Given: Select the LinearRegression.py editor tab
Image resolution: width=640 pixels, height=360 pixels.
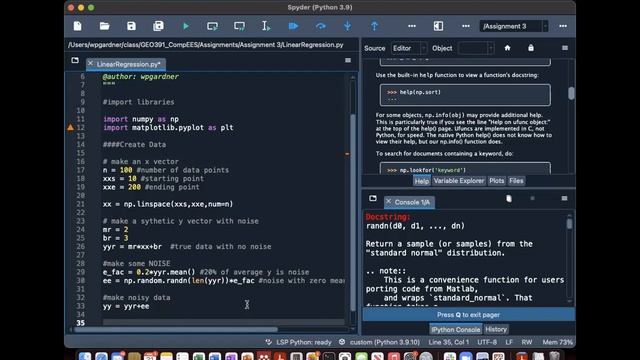Looking at the screenshot, I should tap(126, 64).
